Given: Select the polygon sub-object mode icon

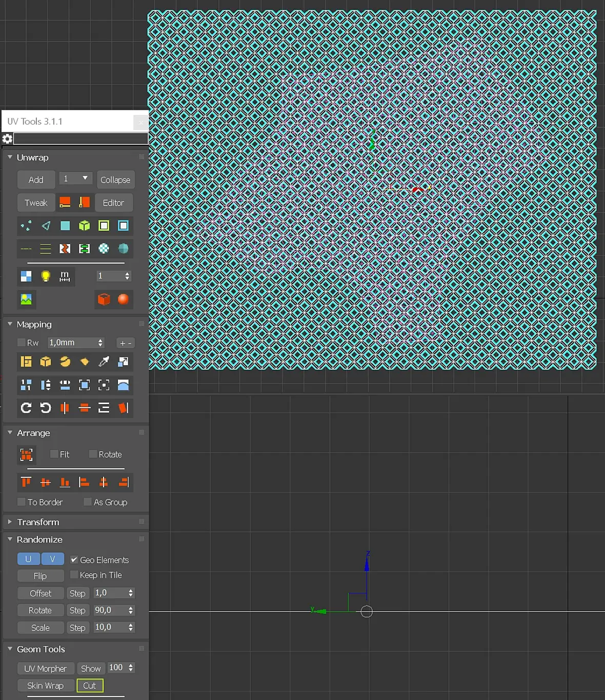Looking at the screenshot, I should pos(65,226).
